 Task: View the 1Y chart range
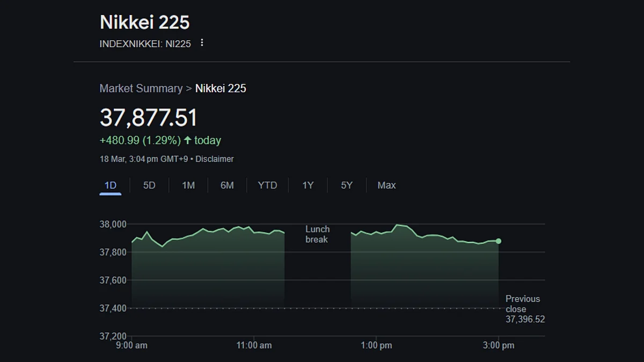pyautogui.click(x=308, y=186)
